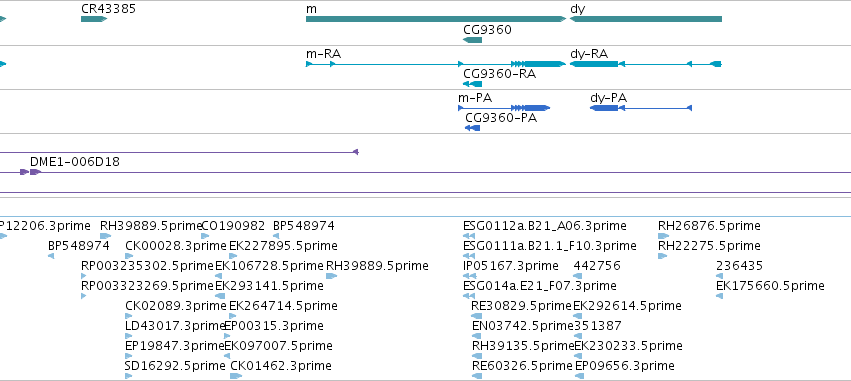
Task: Select the m-PA protein feature
Action: [x=504, y=108]
